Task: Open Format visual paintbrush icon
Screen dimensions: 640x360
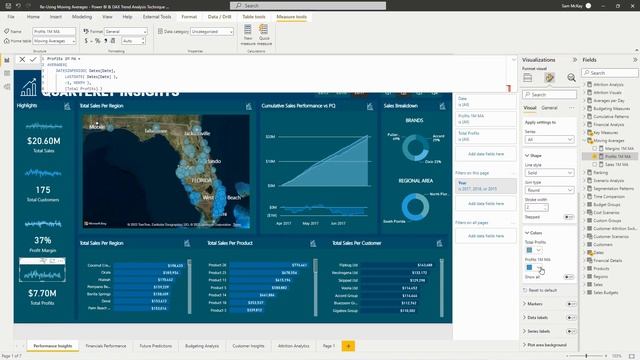Action: click(549, 78)
